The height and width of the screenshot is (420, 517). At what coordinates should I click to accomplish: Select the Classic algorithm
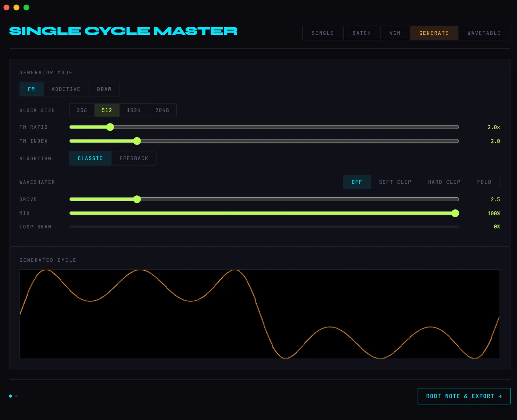90,158
